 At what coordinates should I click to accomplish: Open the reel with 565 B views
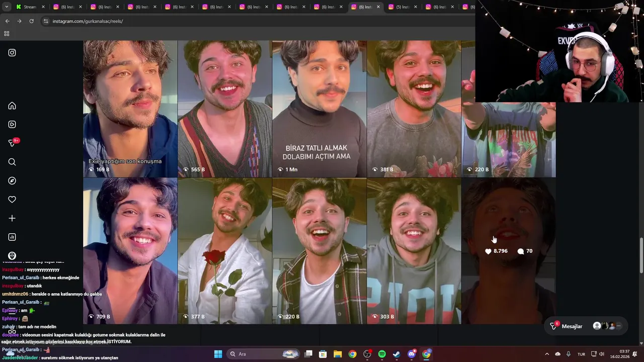224,109
